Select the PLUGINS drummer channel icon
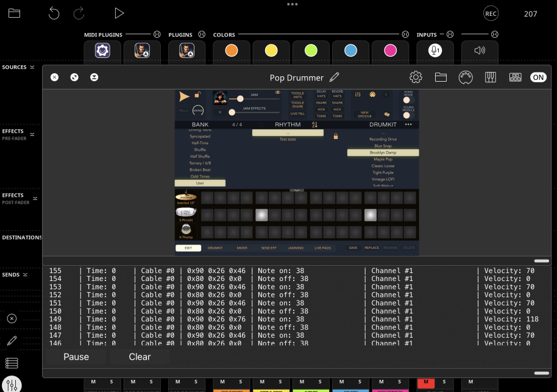This screenshot has width=557, height=392. 187,51
